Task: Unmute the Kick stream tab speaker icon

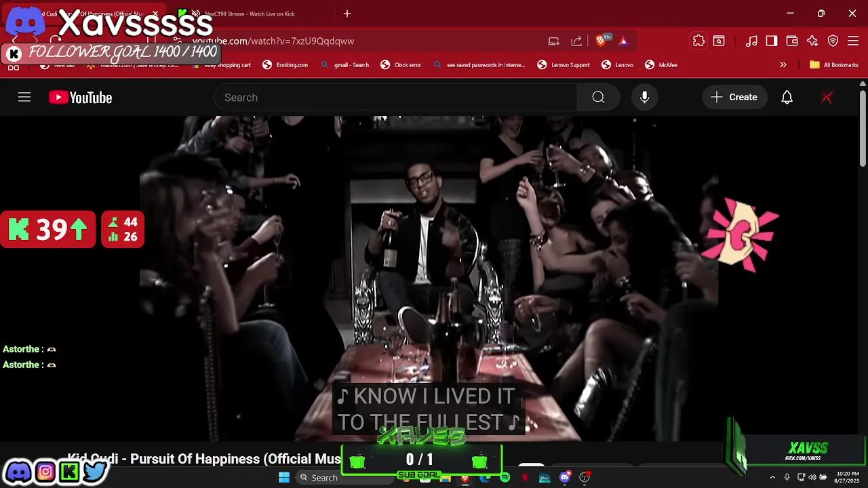Action: pyautogui.click(x=196, y=14)
